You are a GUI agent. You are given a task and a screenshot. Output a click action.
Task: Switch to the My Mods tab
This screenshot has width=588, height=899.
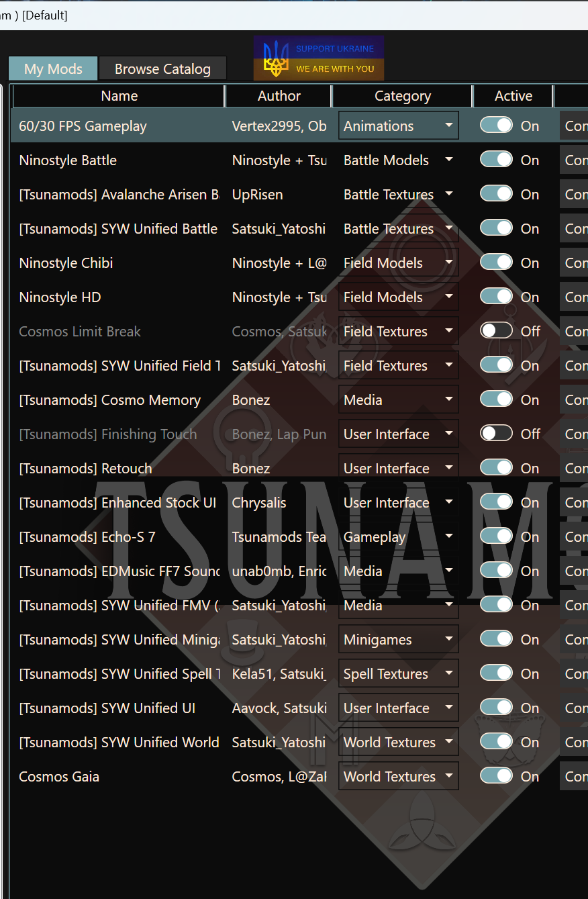(53, 68)
